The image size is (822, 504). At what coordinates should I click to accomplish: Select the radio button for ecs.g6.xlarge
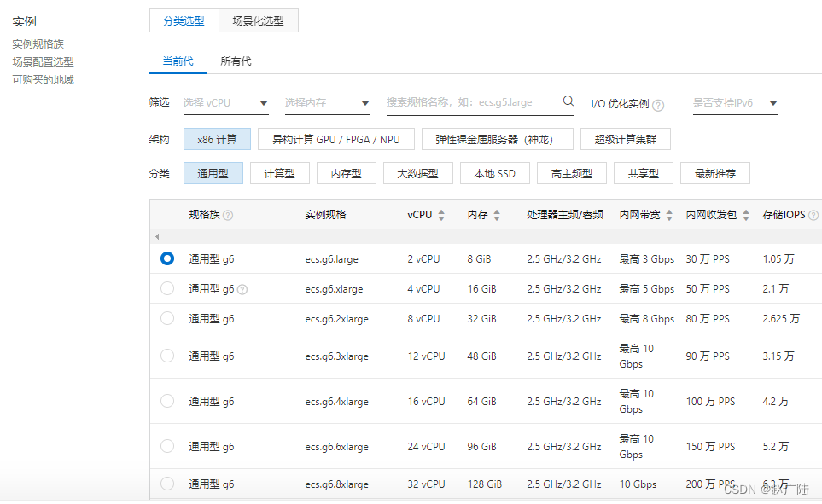coord(167,288)
